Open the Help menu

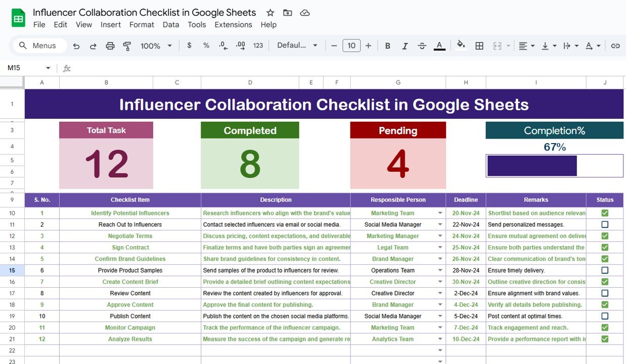click(269, 25)
